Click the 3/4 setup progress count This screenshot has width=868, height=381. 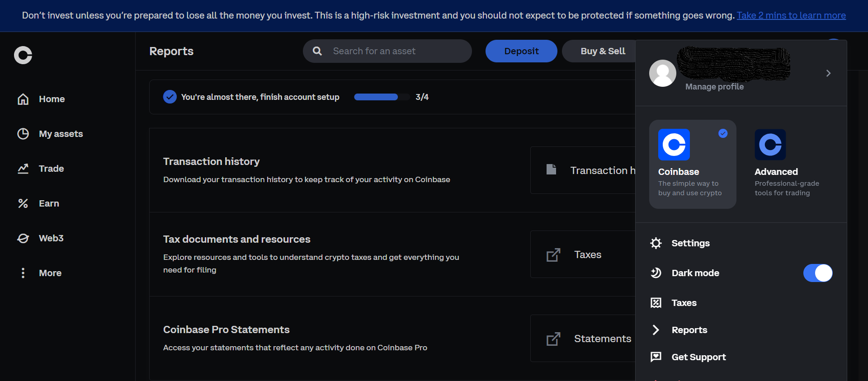(x=422, y=97)
